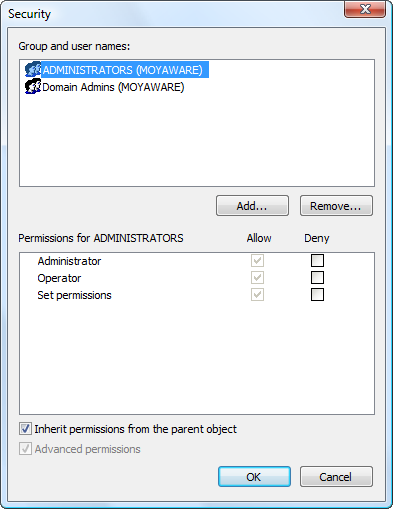Click the Allow checkbox for Set permissions

[x=257, y=294]
